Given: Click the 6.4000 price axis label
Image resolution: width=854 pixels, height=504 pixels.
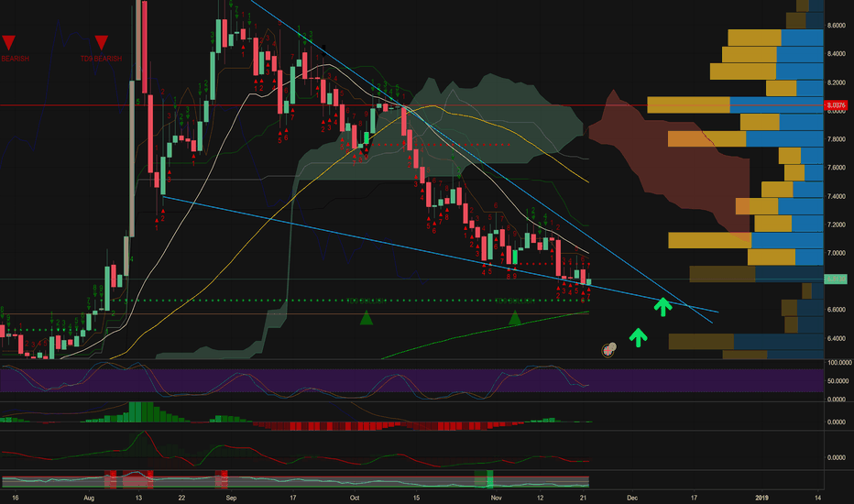Looking at the screenshot, I should tap(836, 338).
